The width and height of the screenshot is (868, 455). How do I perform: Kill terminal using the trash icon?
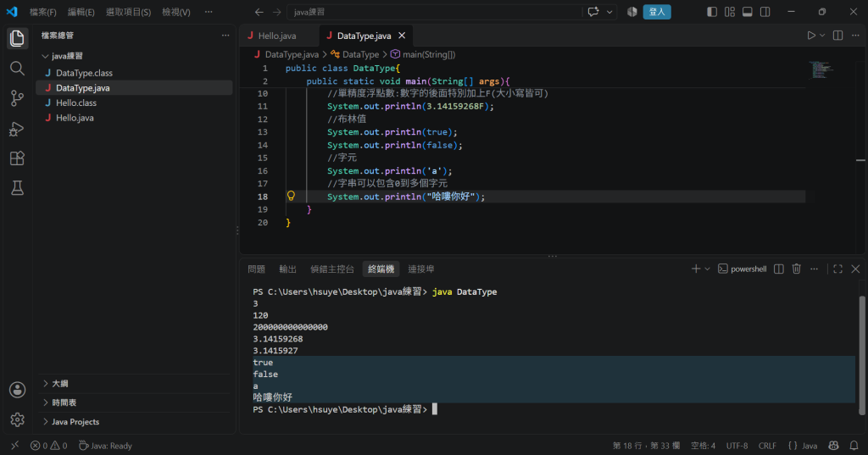click(797, 269)
